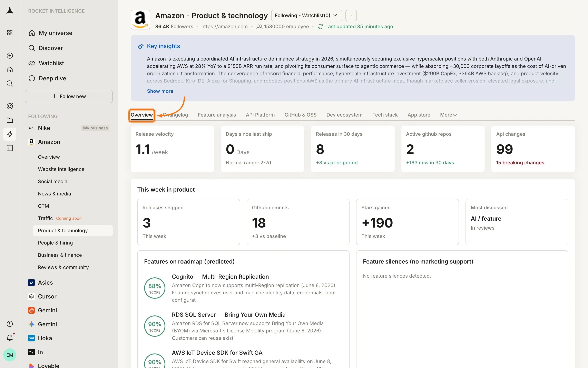Click the Amazon company logo thumbnail
The height and width of the screenshot is (368, 588).
(x=140, y=20)
